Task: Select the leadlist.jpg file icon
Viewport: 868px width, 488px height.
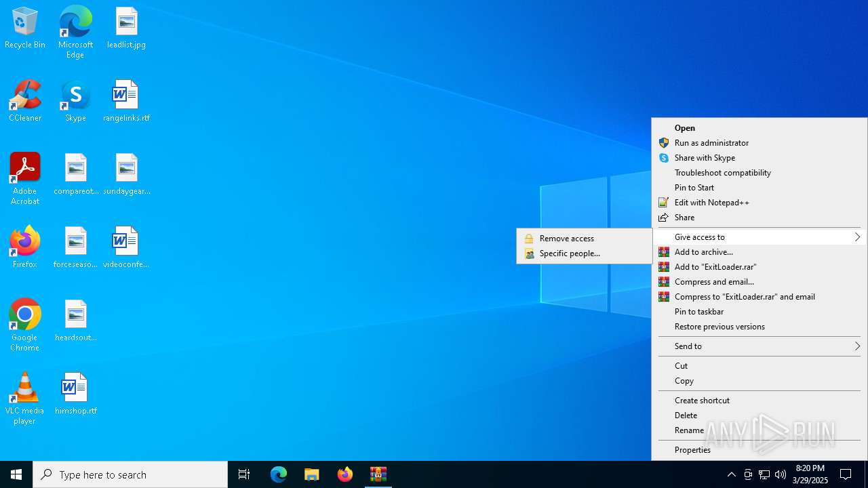Action: coord(126,28)
